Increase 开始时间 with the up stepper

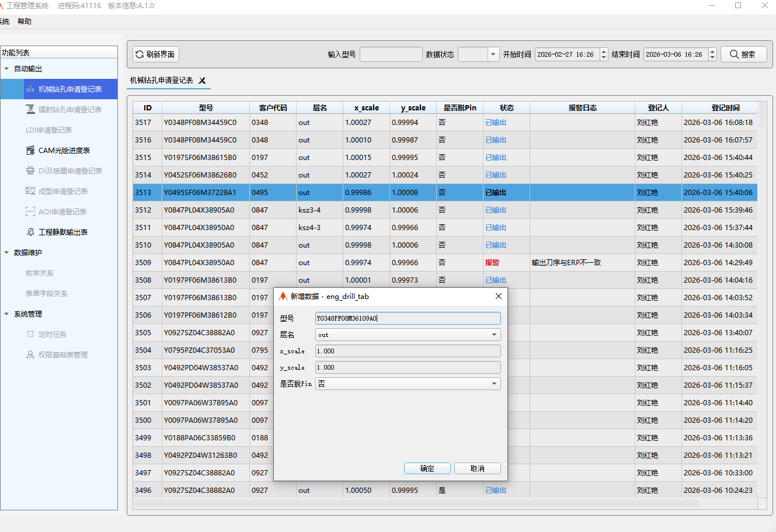[x=604, y=51]
